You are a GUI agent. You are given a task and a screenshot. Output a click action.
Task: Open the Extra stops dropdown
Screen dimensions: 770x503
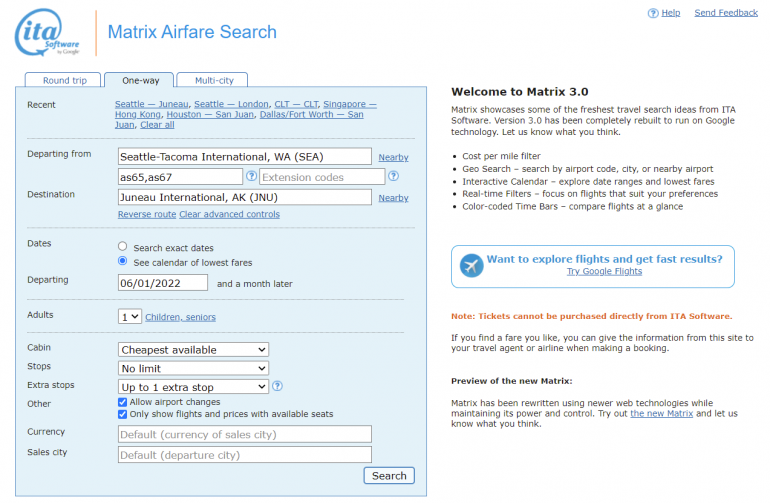(x=193, y=386)
